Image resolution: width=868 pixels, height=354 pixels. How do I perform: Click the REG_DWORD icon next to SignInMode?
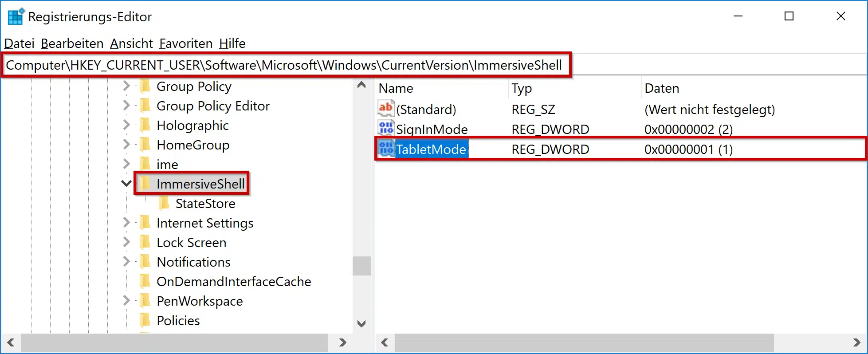[385, 129]
